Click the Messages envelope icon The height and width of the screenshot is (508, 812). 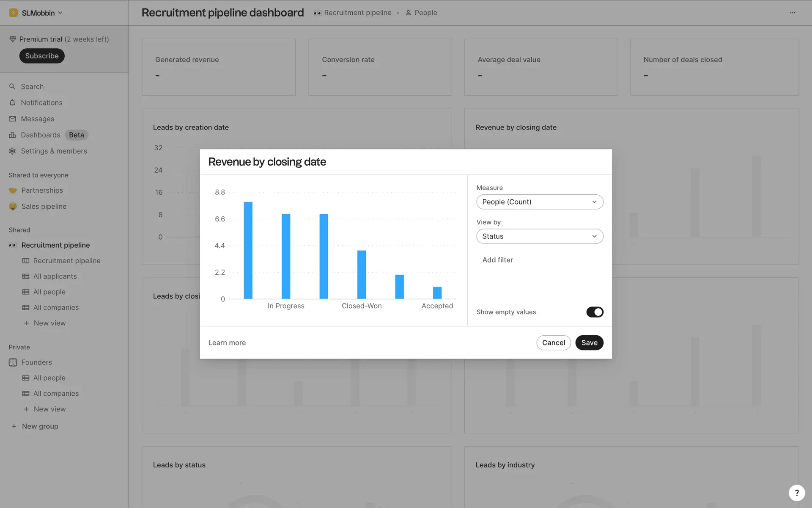(12, 119)
